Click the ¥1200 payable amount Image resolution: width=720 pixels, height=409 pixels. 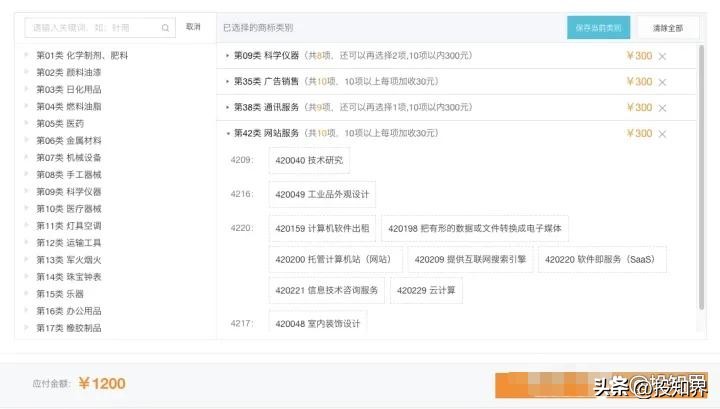pos(102,383)
